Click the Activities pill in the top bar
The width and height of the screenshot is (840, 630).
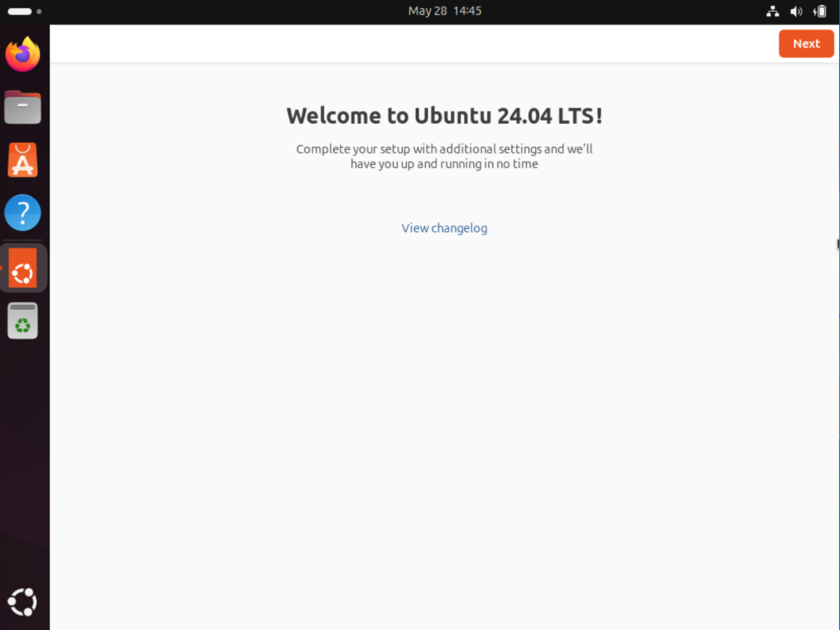pyautogui.click(x=19, y=11)
